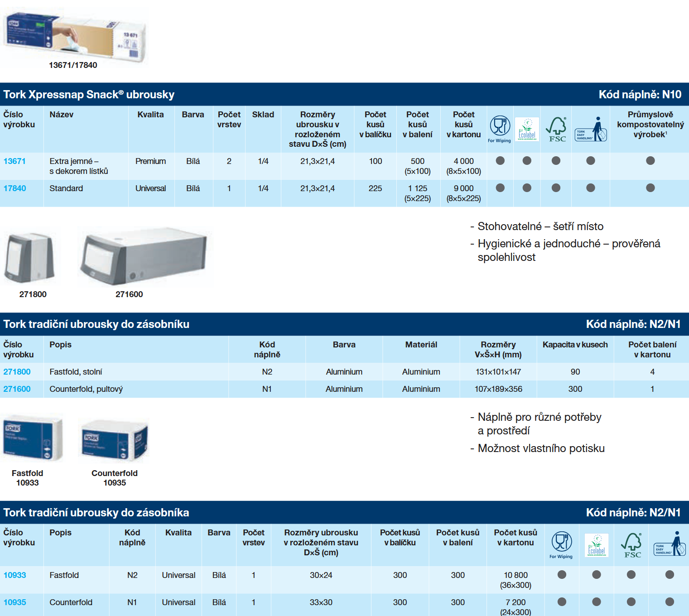This screenshot has width=689, height=616.
Task: Click the '33x30' napkin size cell
Action: (321, 602)
